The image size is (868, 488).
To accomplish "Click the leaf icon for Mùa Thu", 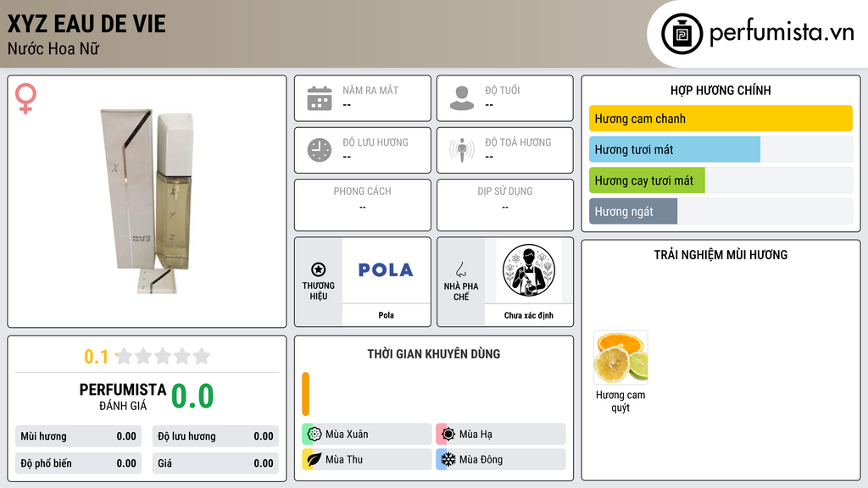I will coord(314,459).
